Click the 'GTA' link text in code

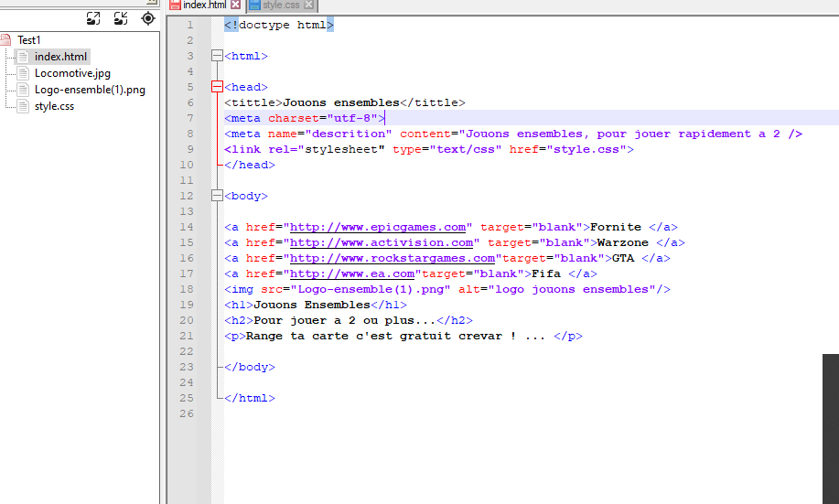coord(623,259)
